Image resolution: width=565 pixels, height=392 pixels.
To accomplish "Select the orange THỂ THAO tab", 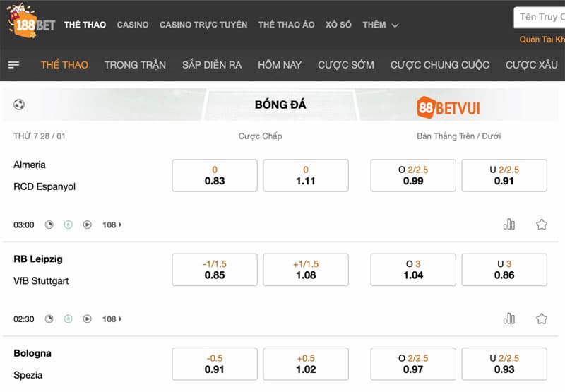I will coord(64,65).
